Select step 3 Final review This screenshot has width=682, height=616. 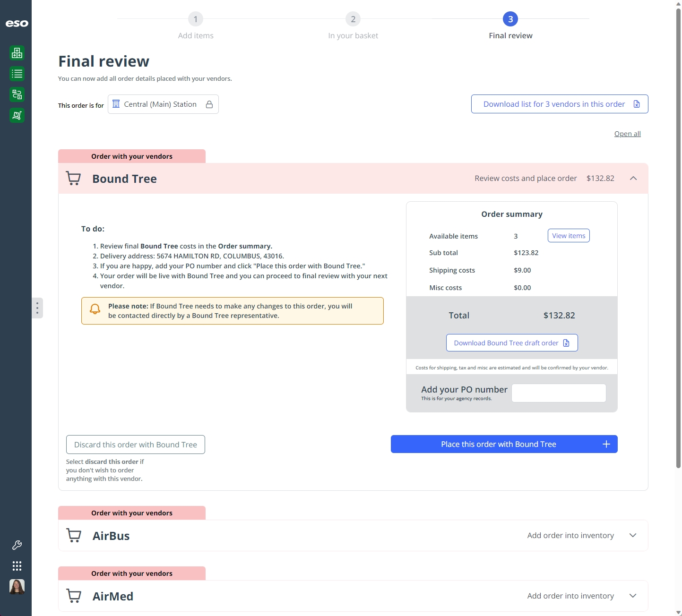[510, 26]
